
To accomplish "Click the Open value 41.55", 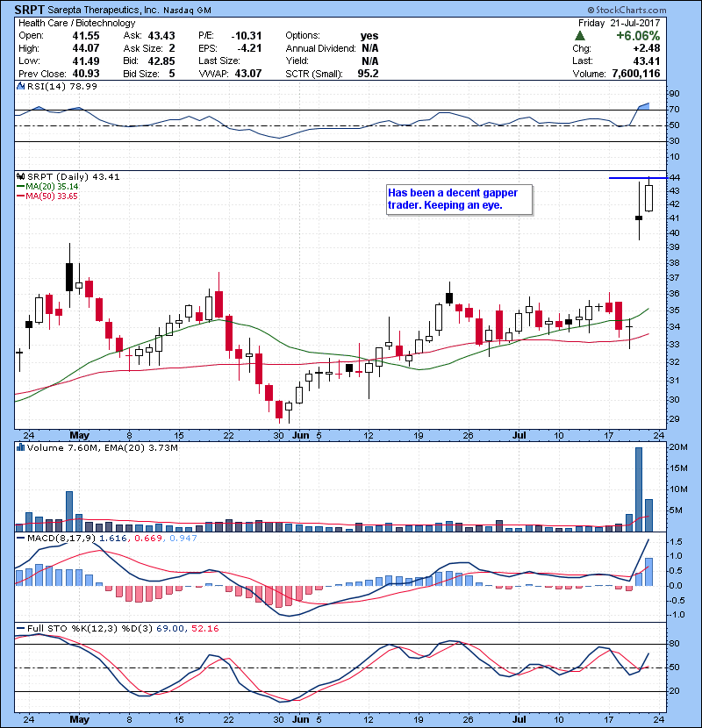I will tap(86, 36).
